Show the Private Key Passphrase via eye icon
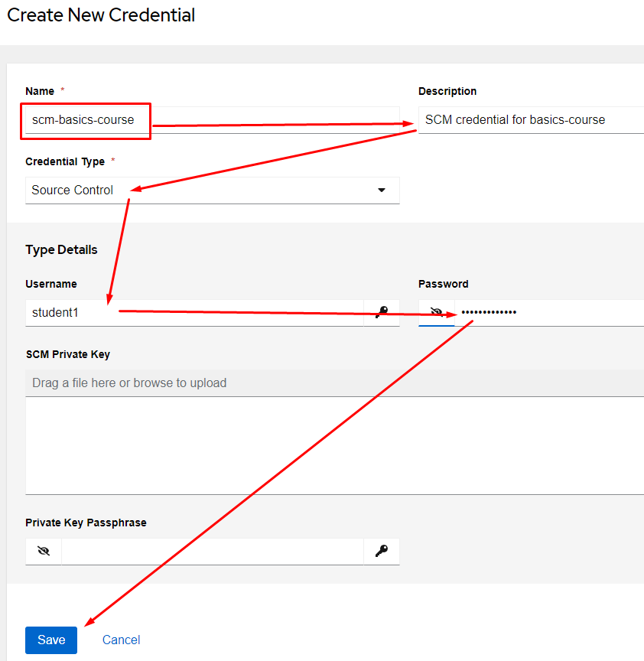The height and width of the screenshot is (661, 644). tap(44, 551)
